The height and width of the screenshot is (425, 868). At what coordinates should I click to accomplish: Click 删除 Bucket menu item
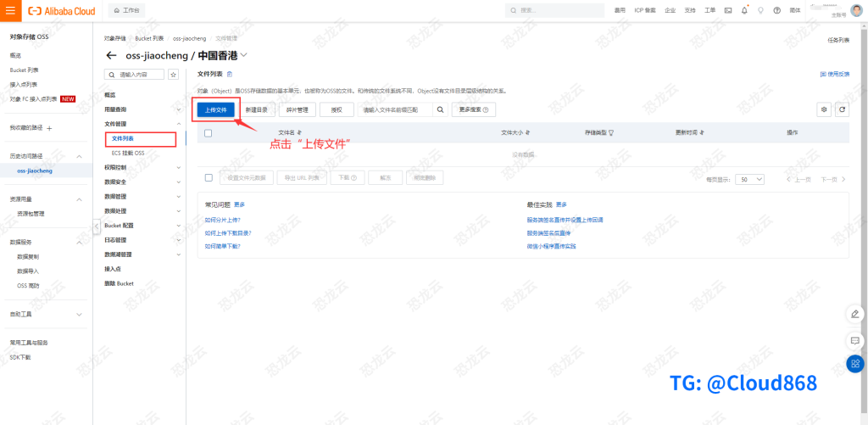[119, 283]
